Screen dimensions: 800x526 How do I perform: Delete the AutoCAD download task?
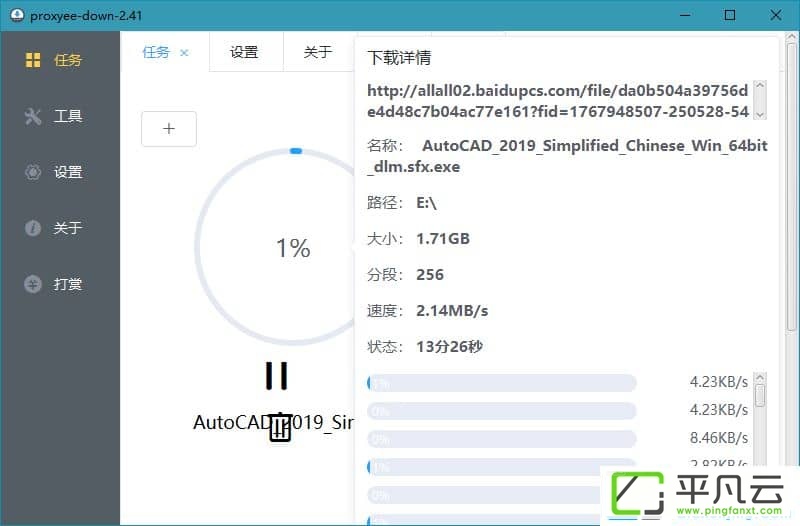tap(280, 428)
